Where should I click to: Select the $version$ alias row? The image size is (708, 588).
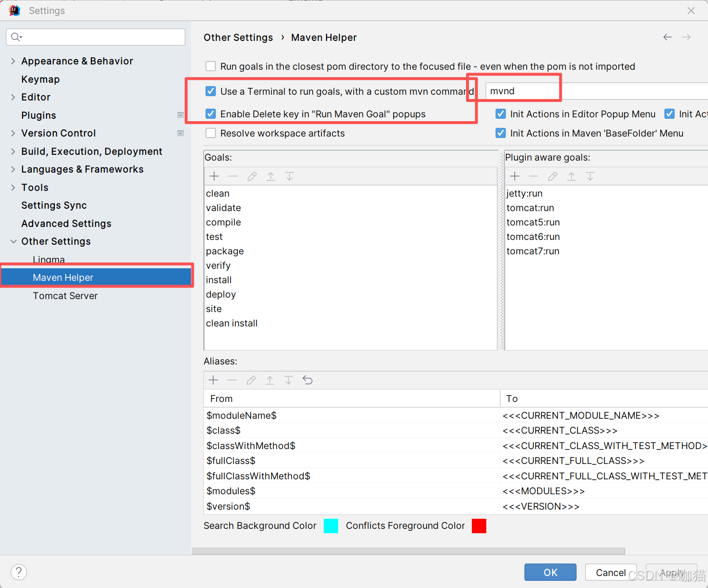[456, 506]
